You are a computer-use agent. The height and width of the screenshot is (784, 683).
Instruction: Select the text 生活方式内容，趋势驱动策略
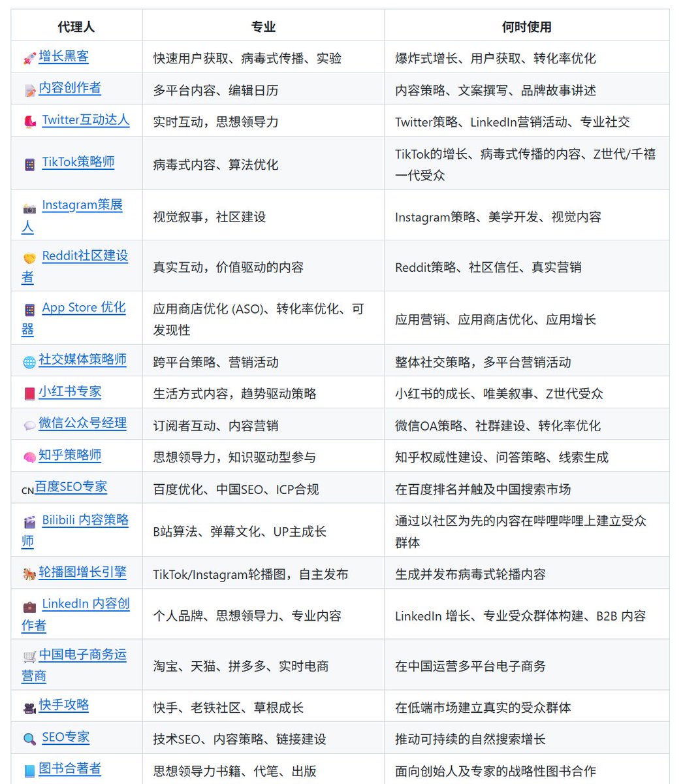[235, 394]
